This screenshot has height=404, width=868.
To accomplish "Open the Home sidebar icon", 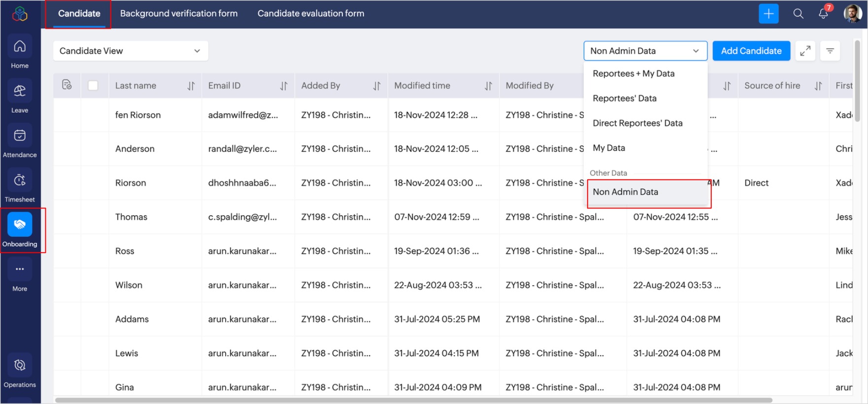I will [20, 47].
